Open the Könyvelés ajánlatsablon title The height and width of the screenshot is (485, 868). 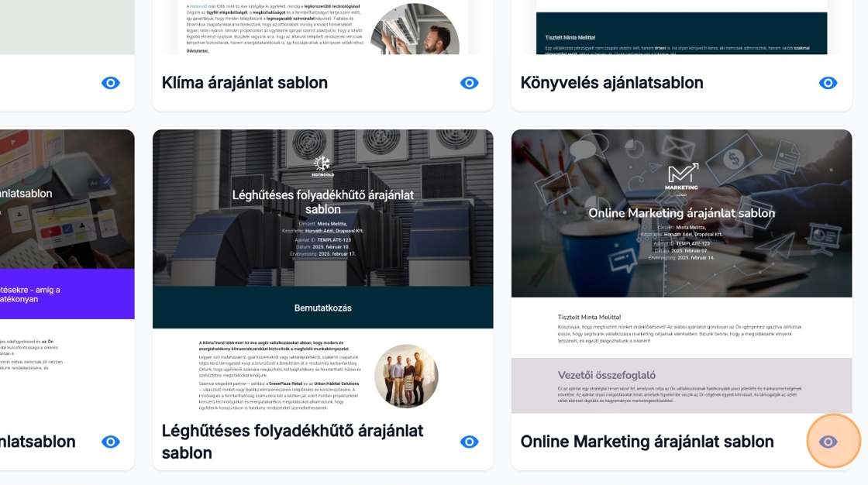click(611, 83)
